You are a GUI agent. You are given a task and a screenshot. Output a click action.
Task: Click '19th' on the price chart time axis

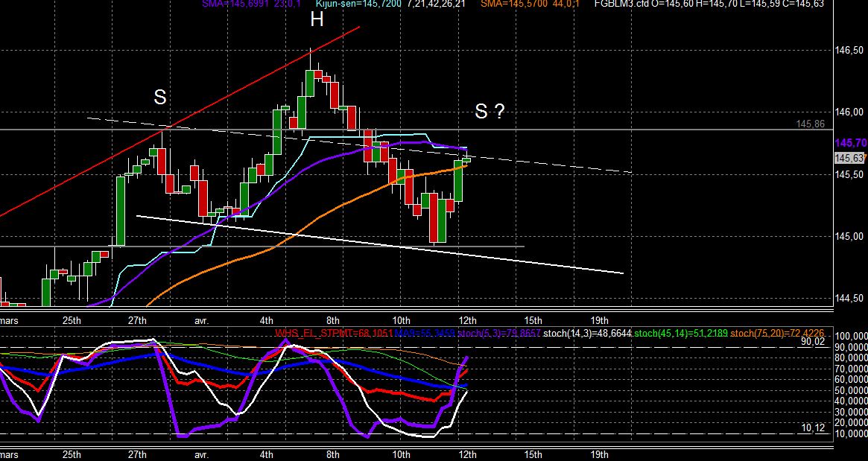click(x=600, y=320)
